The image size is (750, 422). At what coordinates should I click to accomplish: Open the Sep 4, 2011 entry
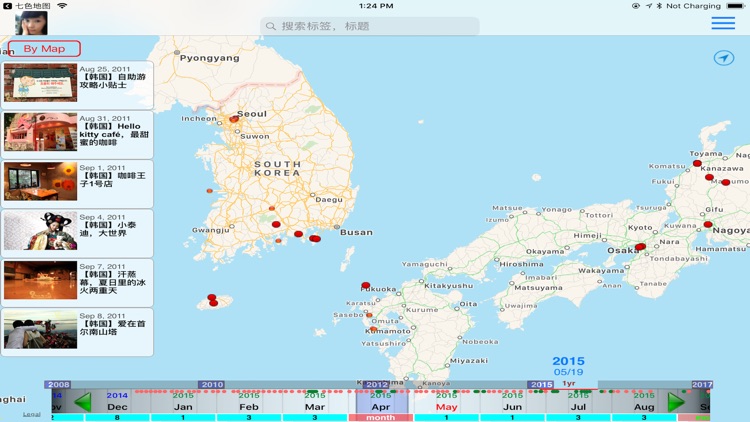tap(78, 231)
